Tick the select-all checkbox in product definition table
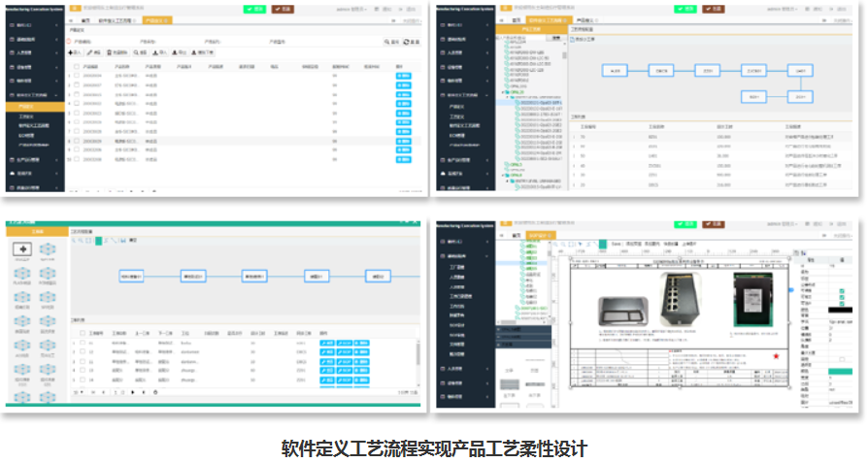Image resolution: width=868 pixels, height=463 pixels. tap(77, 66)
